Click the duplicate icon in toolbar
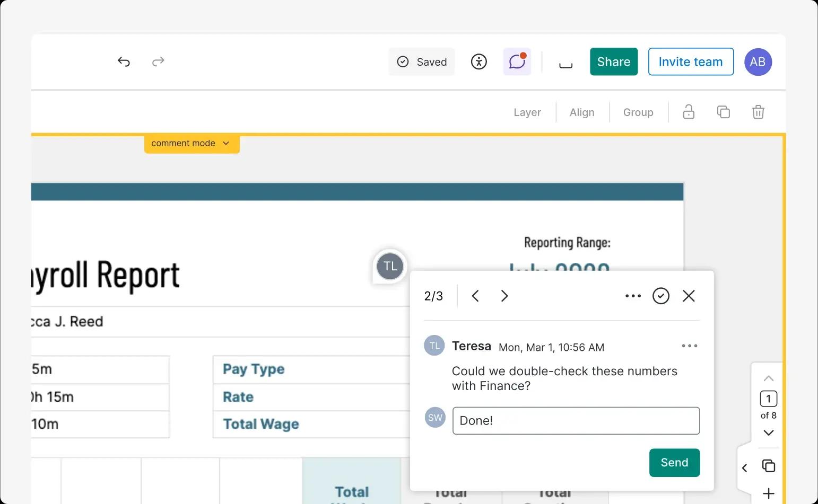Image resolution: width=818 pixels, height=504 pixels. point(724,112)
